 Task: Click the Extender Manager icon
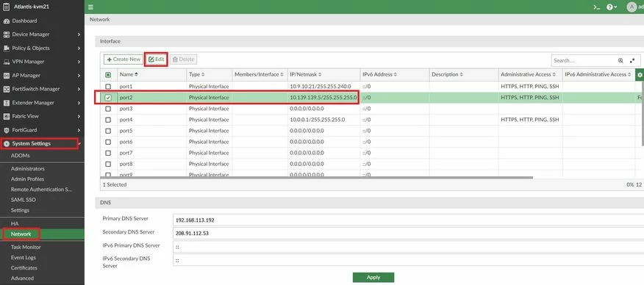(x=6, y=103)
